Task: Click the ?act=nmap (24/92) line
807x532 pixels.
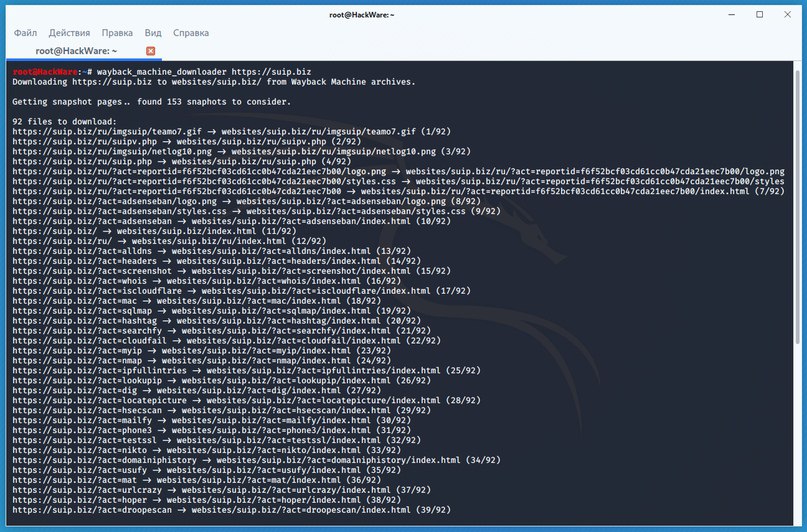Action: pos(201,361)
